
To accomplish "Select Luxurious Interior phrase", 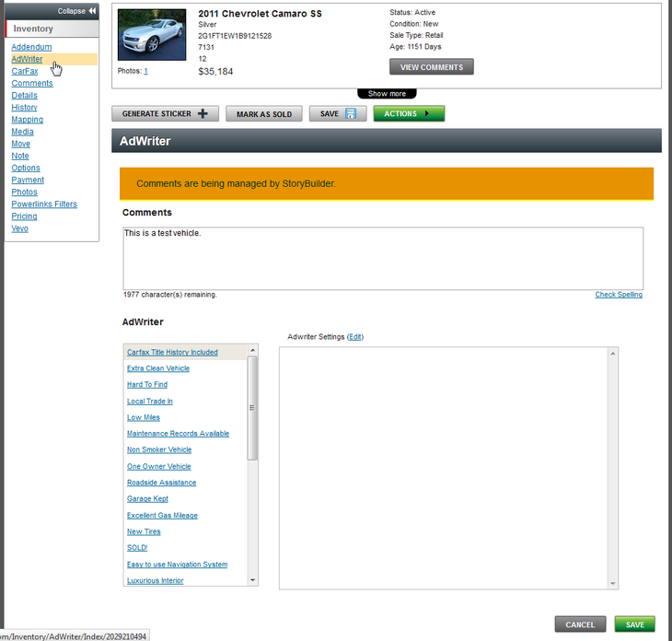I will (x=156, y=580).
